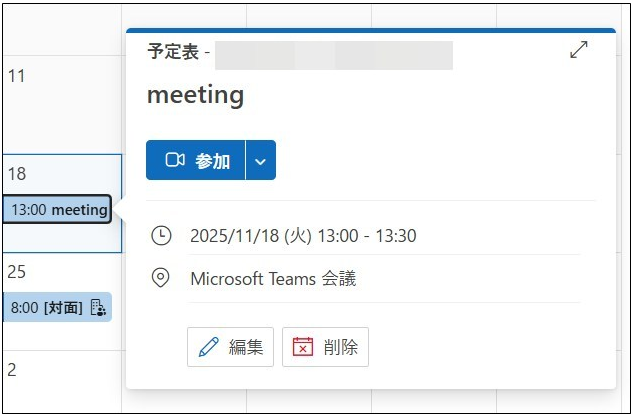Select the 13:00 meeting calendar event
The height and width of the screenshot is (416, 633).
tap(58, 210)
